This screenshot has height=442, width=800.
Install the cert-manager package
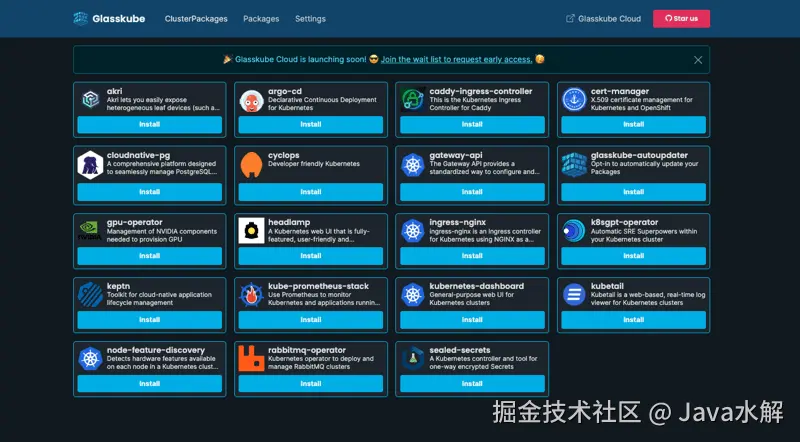coord(634,125)
